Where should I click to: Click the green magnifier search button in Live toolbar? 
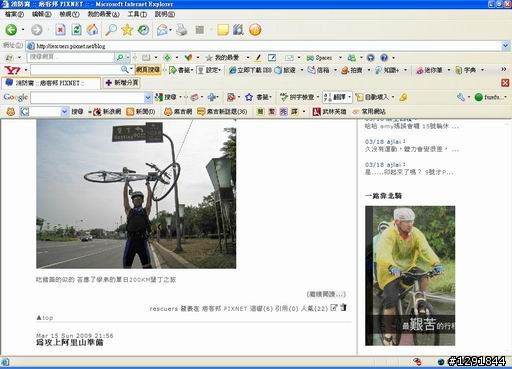click(120, 58)
